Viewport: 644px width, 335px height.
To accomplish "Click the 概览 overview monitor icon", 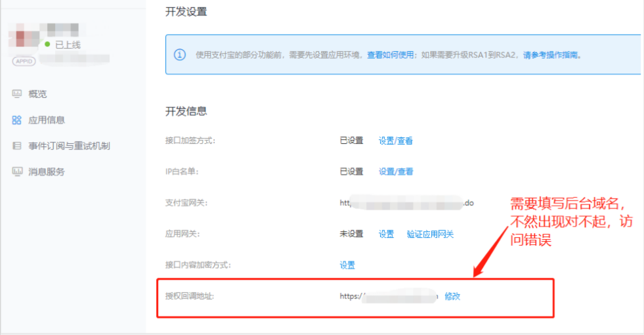I will click(x=17, y=94).
